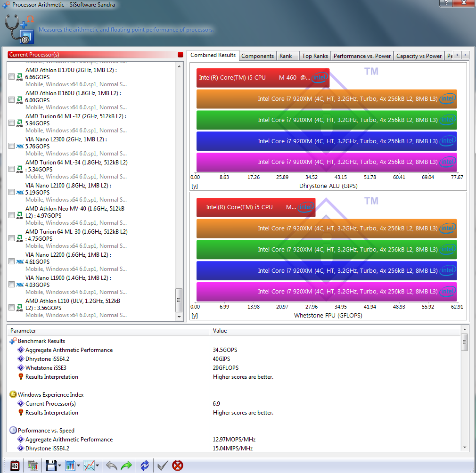476x473 pixels.
Task: Click processor list scrollbar down arrow
Action: [179, 317]
